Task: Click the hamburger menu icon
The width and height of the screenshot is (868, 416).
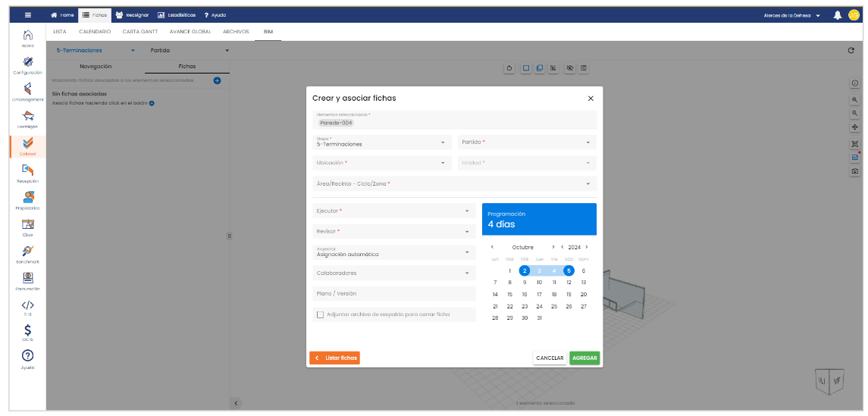Action: (28, 15)
